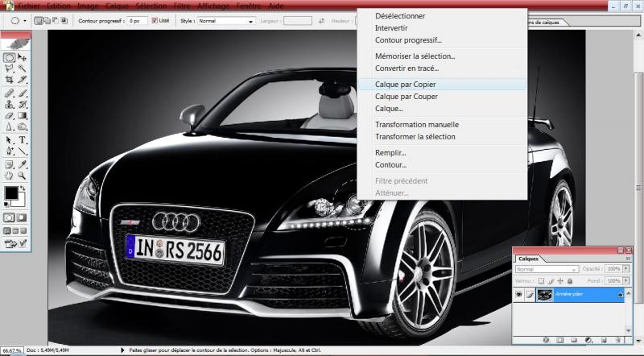The height and width of the screenshot is (356, 644).
Task: Add layer style in Calques panel footer
Action: tap(546, 340)
